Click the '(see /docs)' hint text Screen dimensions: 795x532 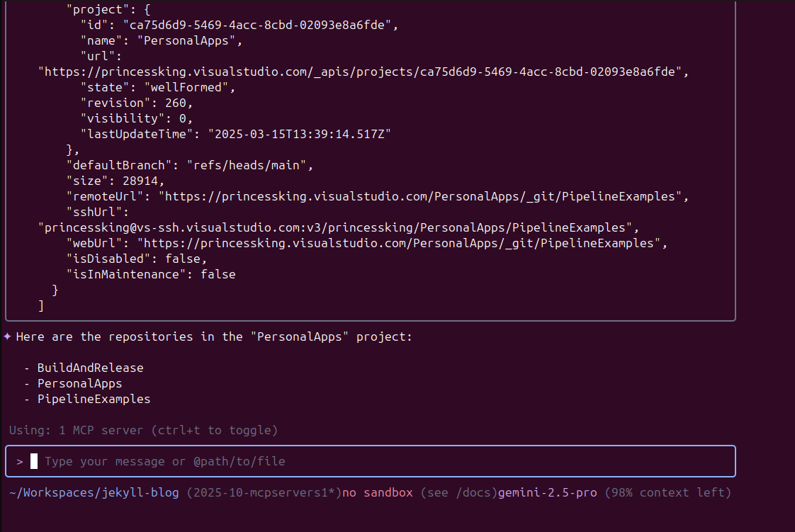click(x=458, y=492)
